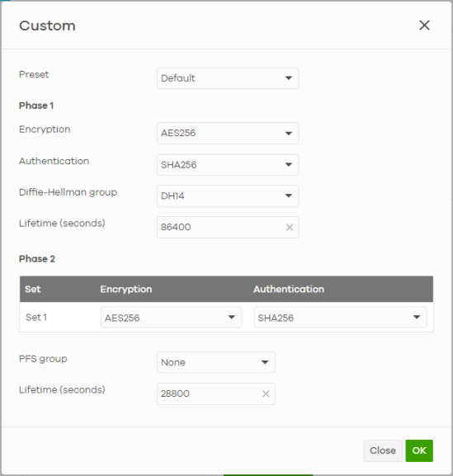The image size is (453, 476).
Task: Open PFS group None combo box
Action: pos(216,362)
